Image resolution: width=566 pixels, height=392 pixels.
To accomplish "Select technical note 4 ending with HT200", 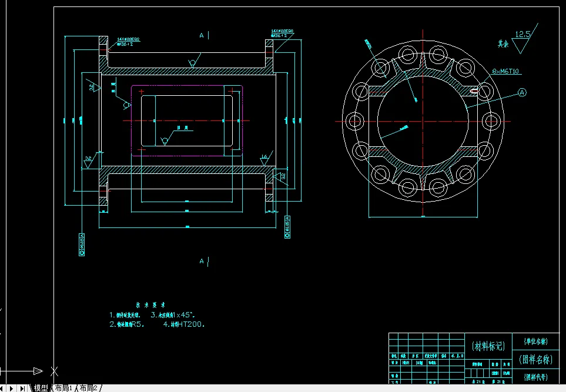I will [184, 324].
